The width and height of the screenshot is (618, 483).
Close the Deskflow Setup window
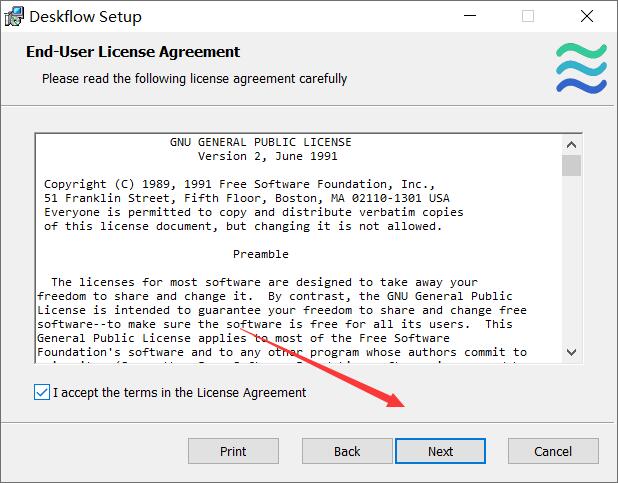pyautogui.click(x=587, y=16)
